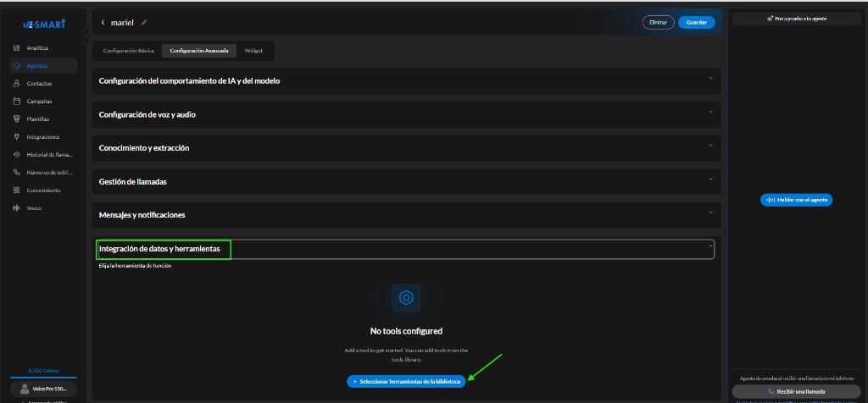Expand Configuración de voz y audio chevron
Image resolution: width=868 pixels, height=403 pixels.
(711, 112)
